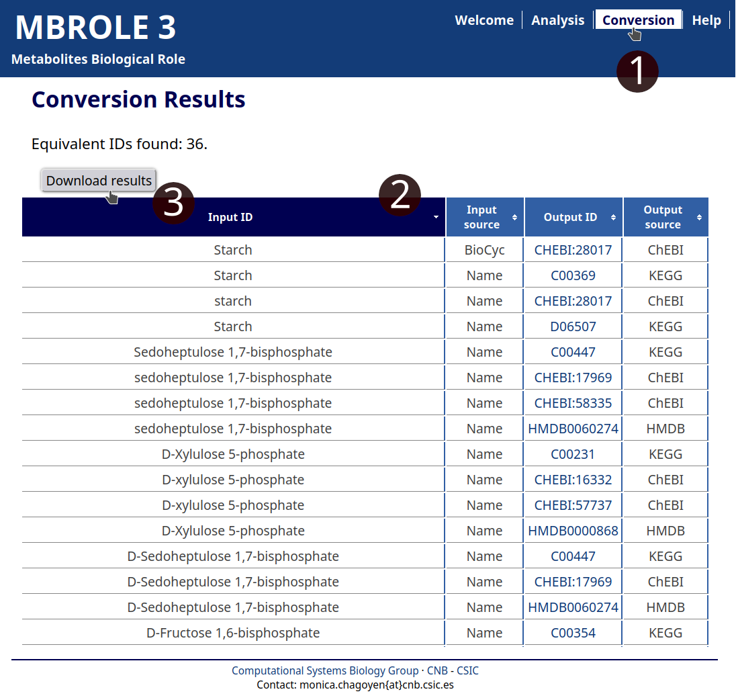Click the D-Fructose 1,6-bisphosphate cell
736x700 pixels.
(x=233, y=633)
